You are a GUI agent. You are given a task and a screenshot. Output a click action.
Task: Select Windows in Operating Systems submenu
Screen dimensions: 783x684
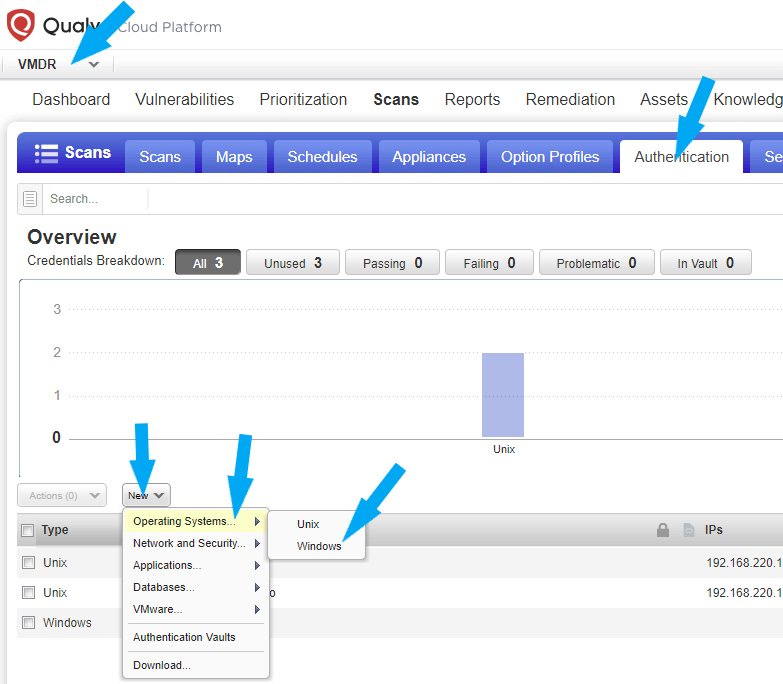[x=317, y=546]
